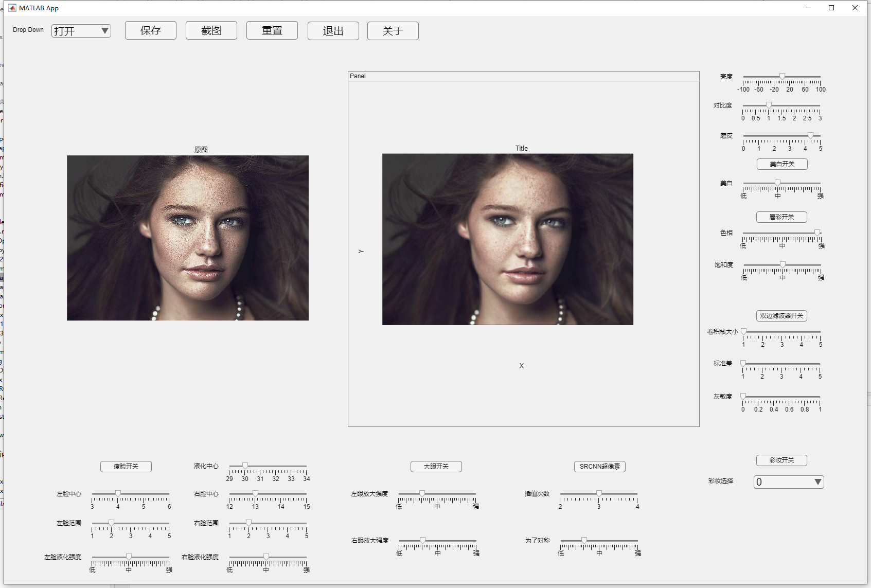Expand the 彩妆选择 makeup selection dropdown
Image resolution: width=871 pixels, height=588 pixels.
789,482
